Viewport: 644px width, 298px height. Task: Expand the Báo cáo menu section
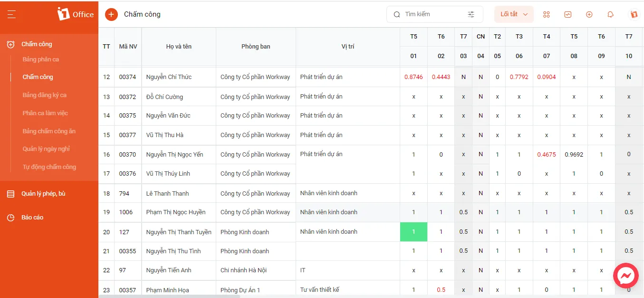tap(32, 217)
